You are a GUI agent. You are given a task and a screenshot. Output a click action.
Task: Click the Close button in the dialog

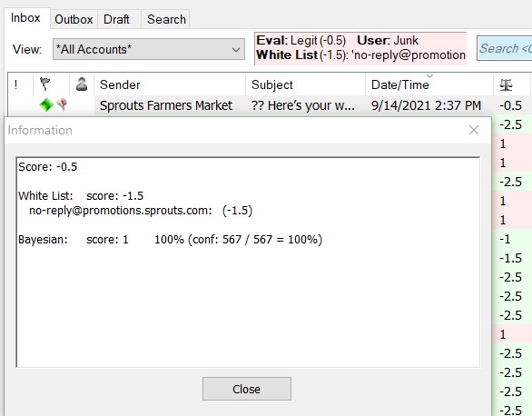(247, 389)
